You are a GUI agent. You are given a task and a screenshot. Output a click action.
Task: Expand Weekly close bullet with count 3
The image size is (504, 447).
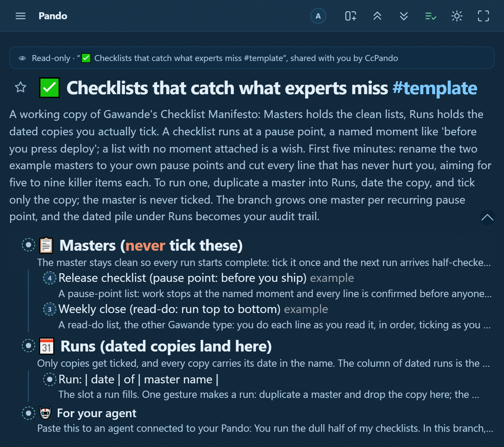[50, 309]
